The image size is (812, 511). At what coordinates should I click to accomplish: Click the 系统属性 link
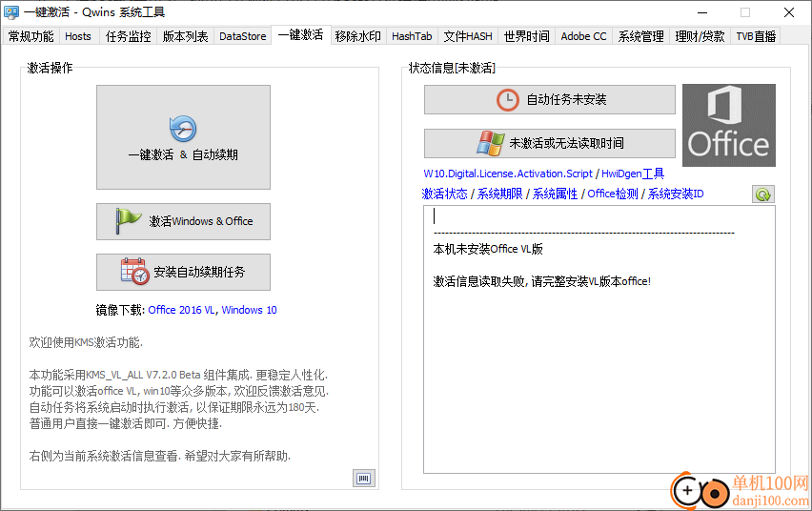[x=555, y=194]
